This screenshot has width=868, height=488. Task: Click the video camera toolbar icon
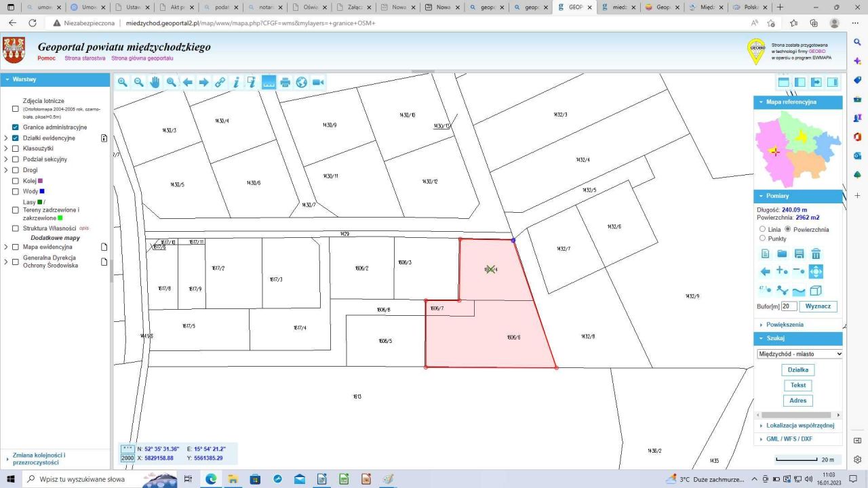(x=318, y=82)
